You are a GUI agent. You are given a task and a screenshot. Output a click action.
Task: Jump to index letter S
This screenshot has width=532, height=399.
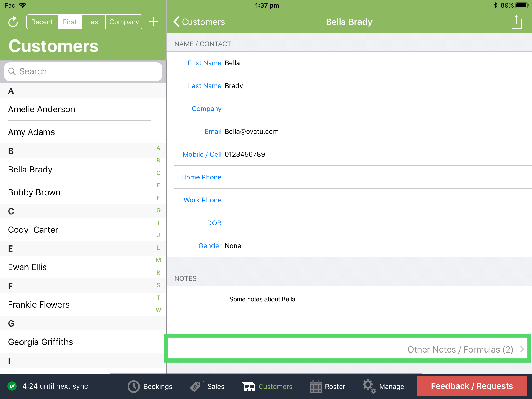158,285
